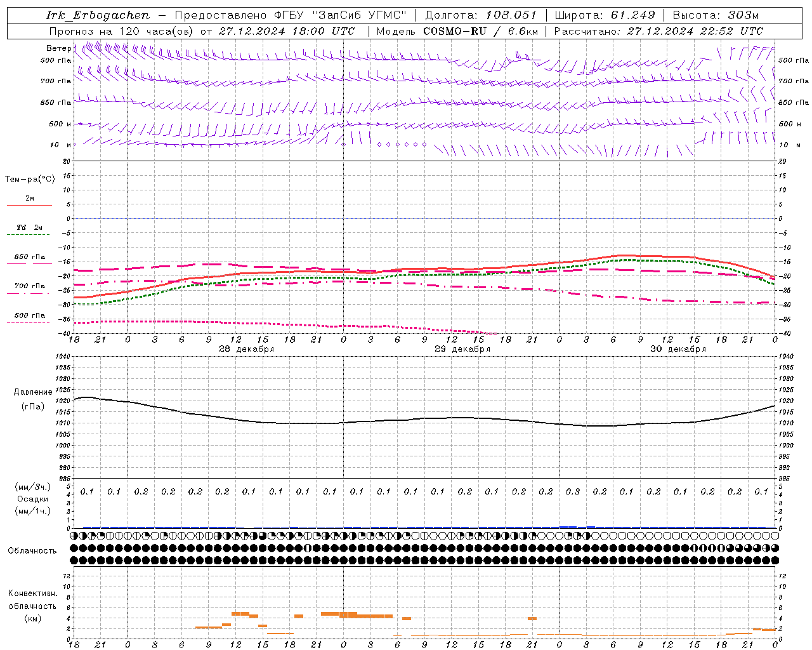Click the '500 гПа' dotted-line temperature legend entry
812x650 pixels.
tap(30, 315)
